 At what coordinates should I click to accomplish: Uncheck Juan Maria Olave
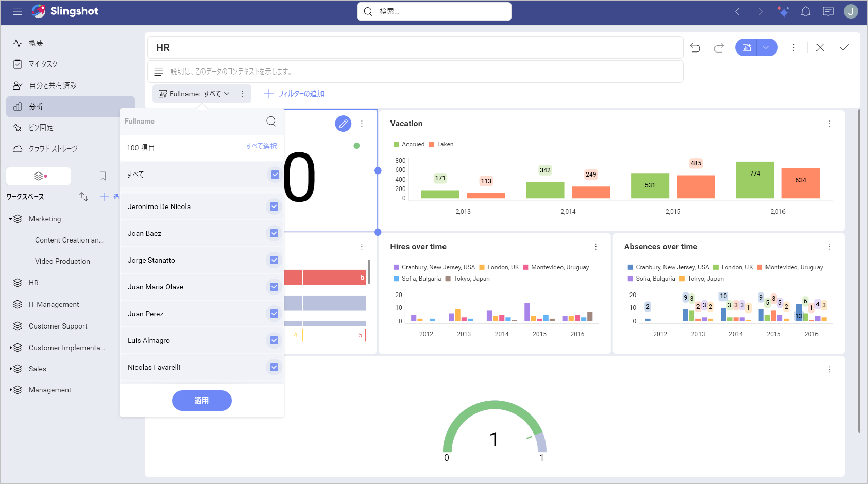click(x=274, y=287)
